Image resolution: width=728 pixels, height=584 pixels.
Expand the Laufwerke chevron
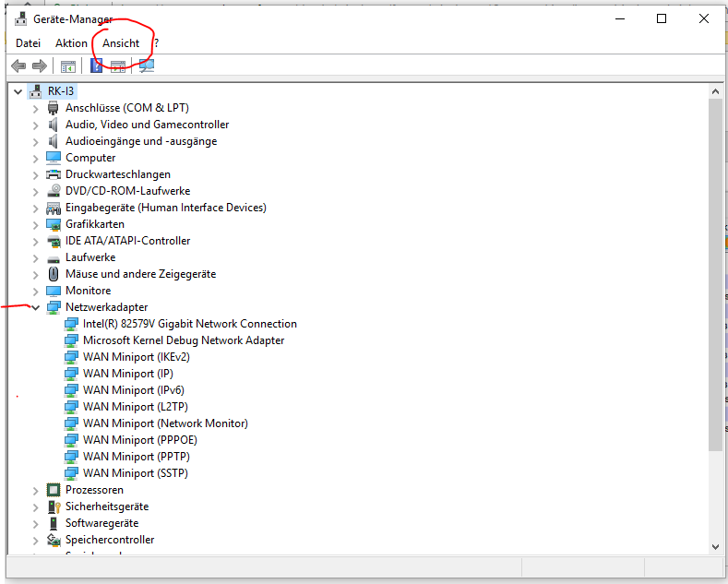36,258
